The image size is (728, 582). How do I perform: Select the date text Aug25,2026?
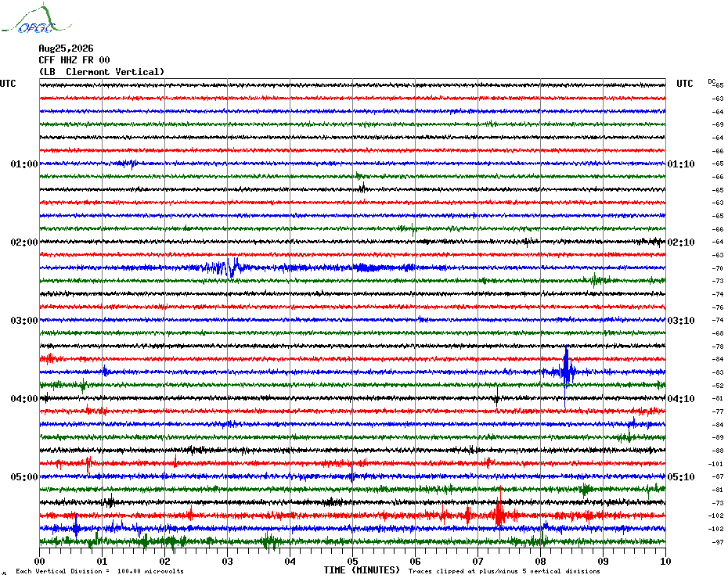click(x=66, y=48)
